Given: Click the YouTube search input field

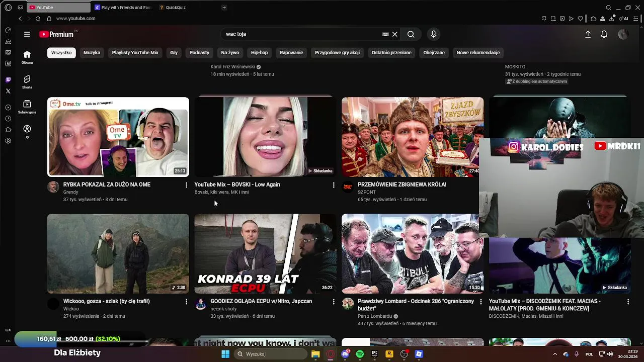Looking at the screenshot, I should coord(302,34).
